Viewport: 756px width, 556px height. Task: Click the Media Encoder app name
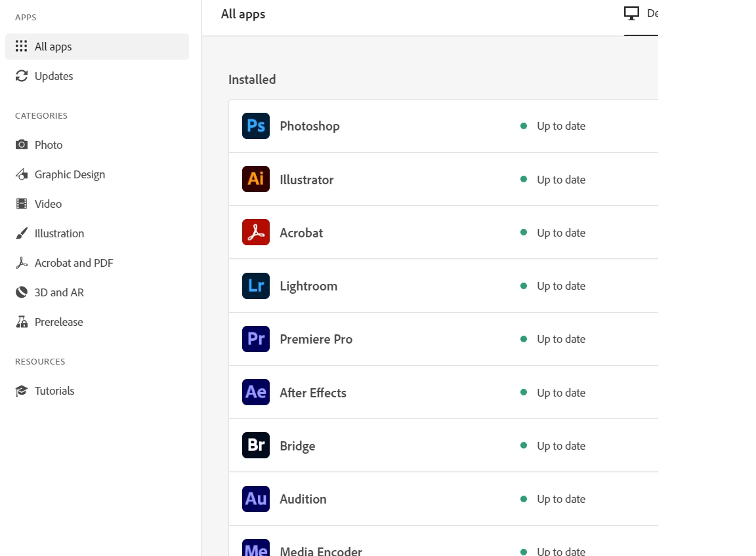tap(321, 551)
